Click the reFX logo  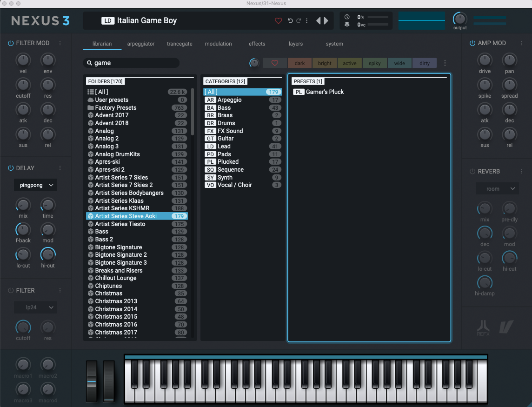point(483,327)
